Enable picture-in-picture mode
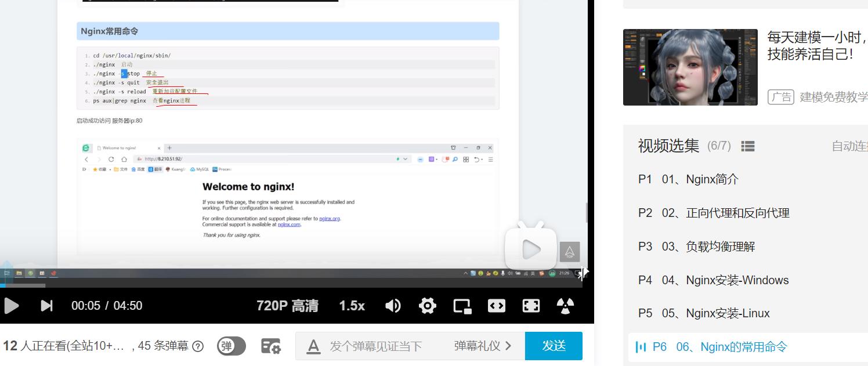This screenshot has height=366, width=868. tap(462, 306)
